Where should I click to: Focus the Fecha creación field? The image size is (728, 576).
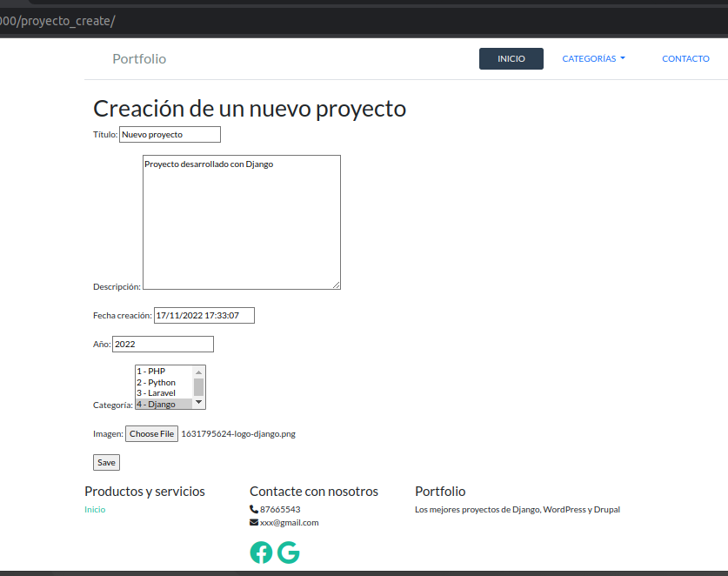pos(204,315)
